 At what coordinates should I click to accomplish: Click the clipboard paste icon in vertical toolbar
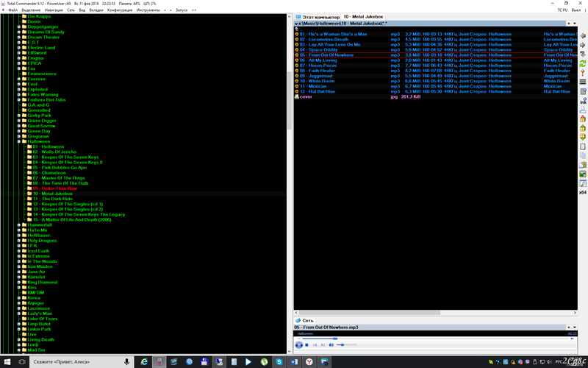(583, 146)
